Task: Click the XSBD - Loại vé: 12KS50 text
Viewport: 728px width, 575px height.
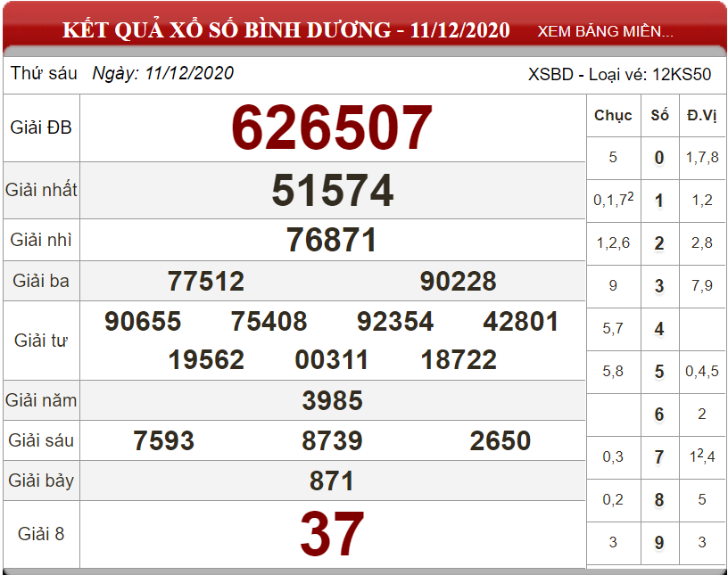Action: pos(619,74)
